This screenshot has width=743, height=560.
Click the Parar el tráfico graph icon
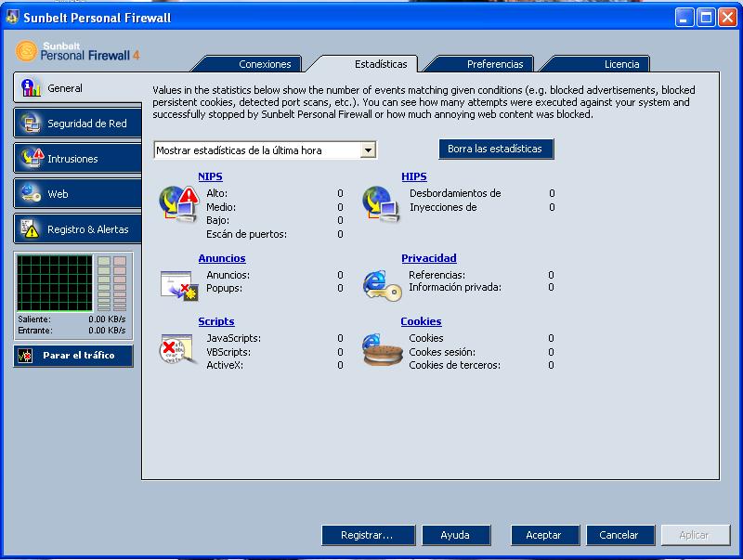[x=25, y=356]
